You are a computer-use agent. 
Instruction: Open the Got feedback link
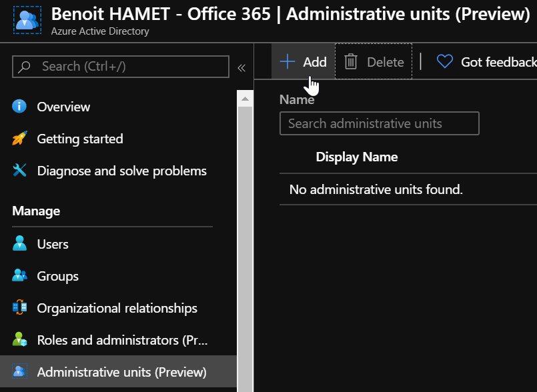click(498, 62)
